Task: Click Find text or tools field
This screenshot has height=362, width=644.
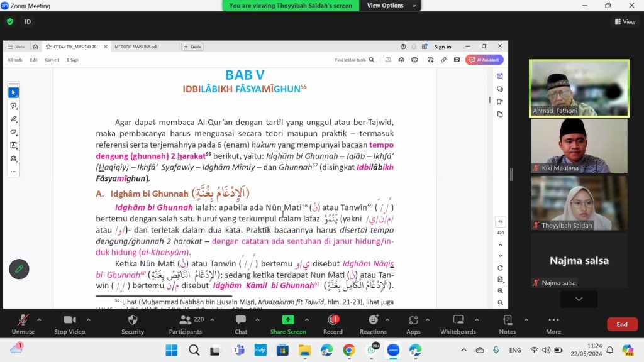Action: pyautogui.click(x=350, y=60)
